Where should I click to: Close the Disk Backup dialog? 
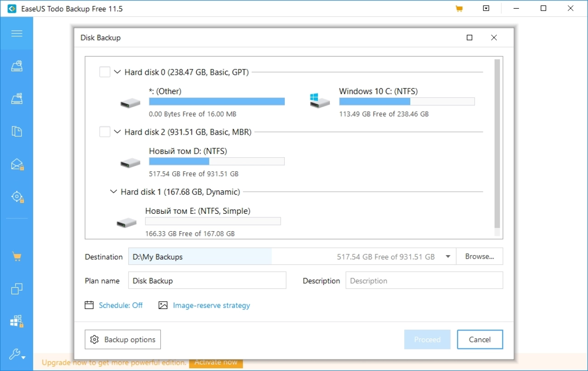[x=494, y=38]
